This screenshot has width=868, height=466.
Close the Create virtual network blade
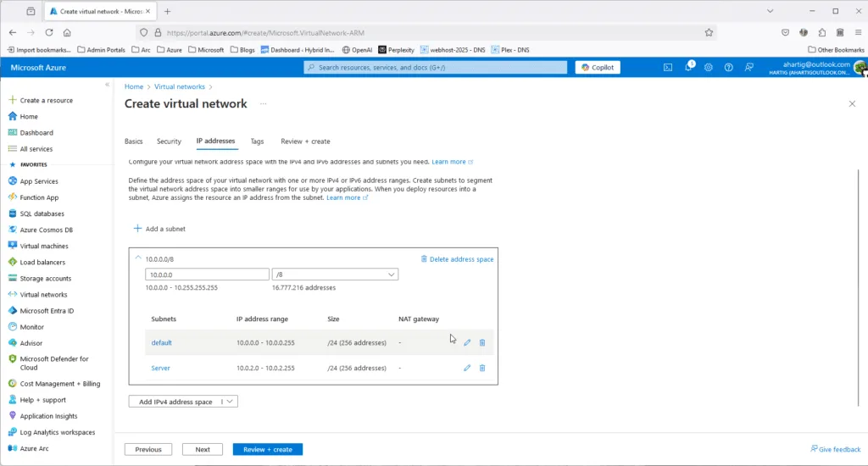(x=852, y=104)
